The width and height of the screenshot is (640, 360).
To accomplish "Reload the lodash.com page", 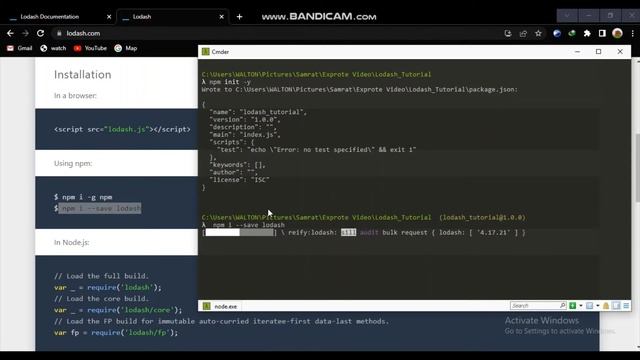I will (40, 33).
